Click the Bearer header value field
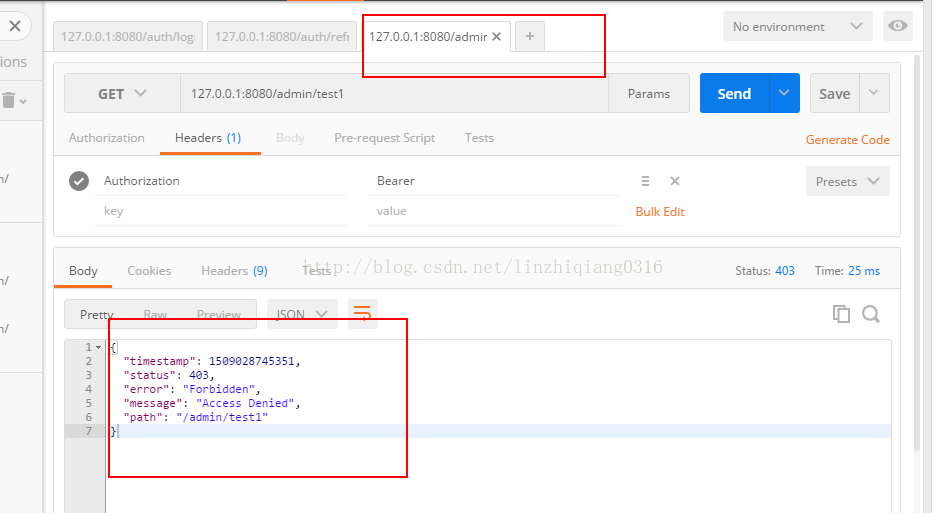The height and width of the screenshot is (513, 946). point(494,181)
